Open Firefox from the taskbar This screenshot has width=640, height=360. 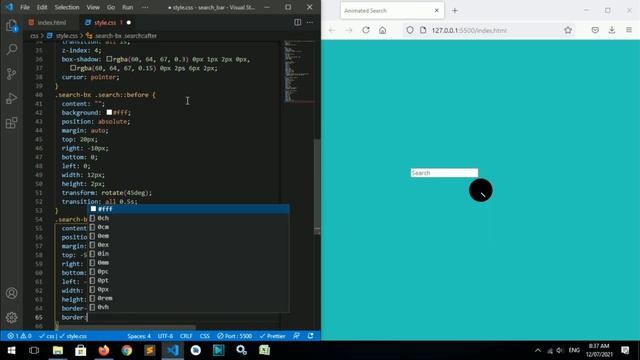click(x=104, y=350)
